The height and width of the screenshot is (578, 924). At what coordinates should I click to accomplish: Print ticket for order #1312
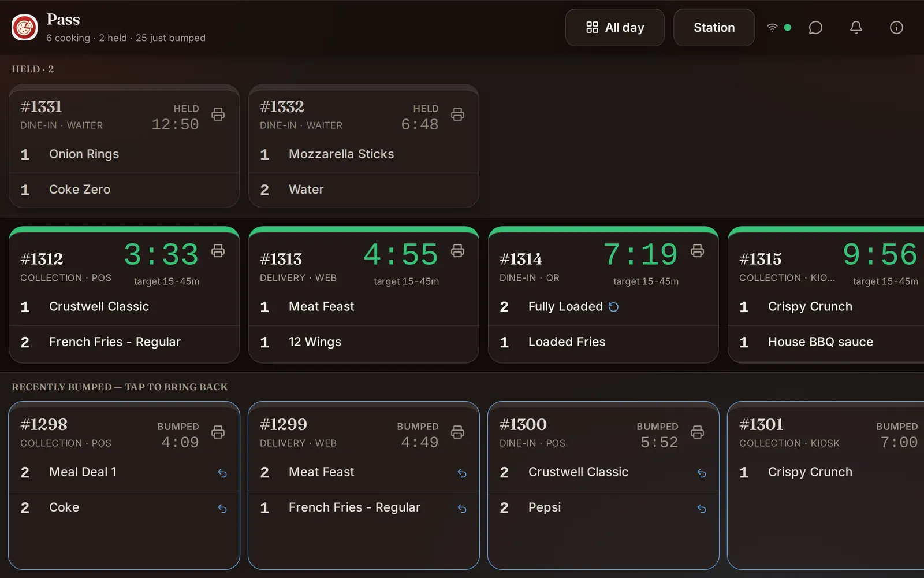(218, 251)
